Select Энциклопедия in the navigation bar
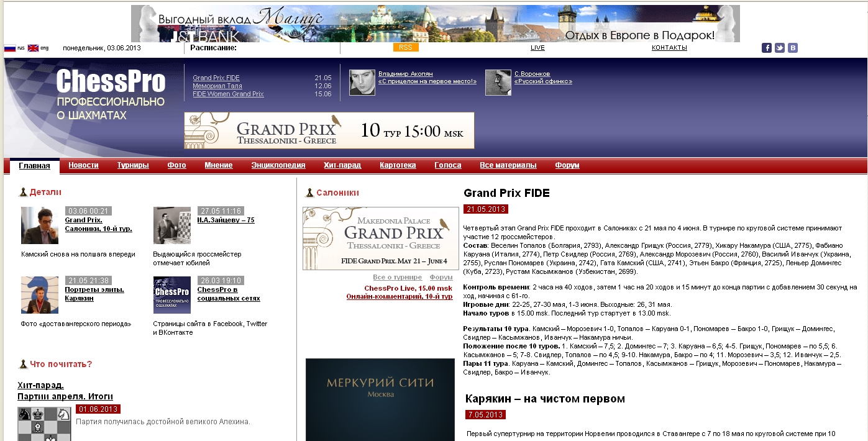The image size is (868, 441). 278,165
